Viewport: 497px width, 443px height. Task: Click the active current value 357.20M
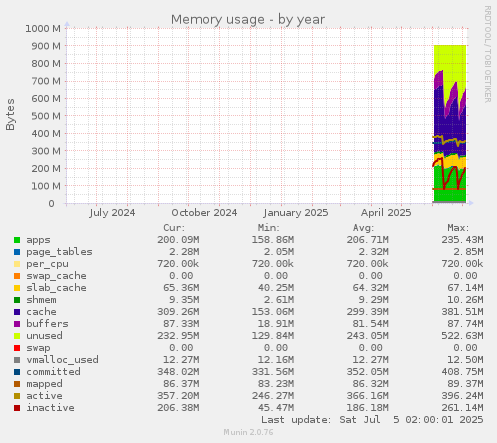(x=178, y=396)
